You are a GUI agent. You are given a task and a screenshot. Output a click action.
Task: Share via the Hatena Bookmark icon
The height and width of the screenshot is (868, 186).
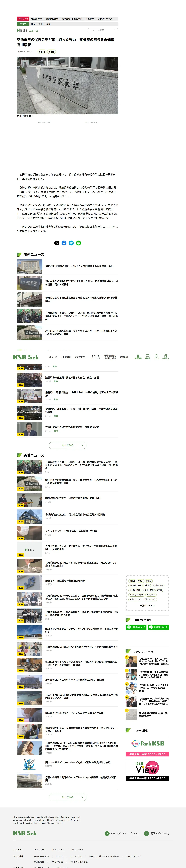71,243
